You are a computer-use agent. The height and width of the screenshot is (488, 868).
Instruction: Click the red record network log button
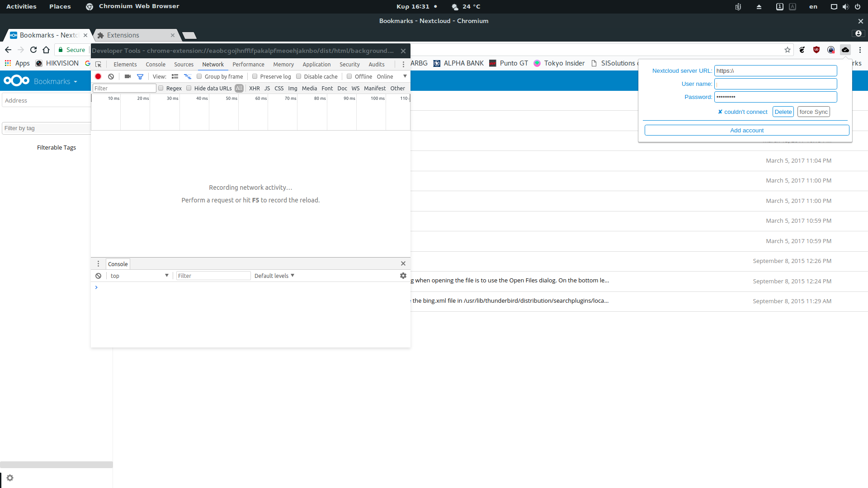[x=98, y=76]
